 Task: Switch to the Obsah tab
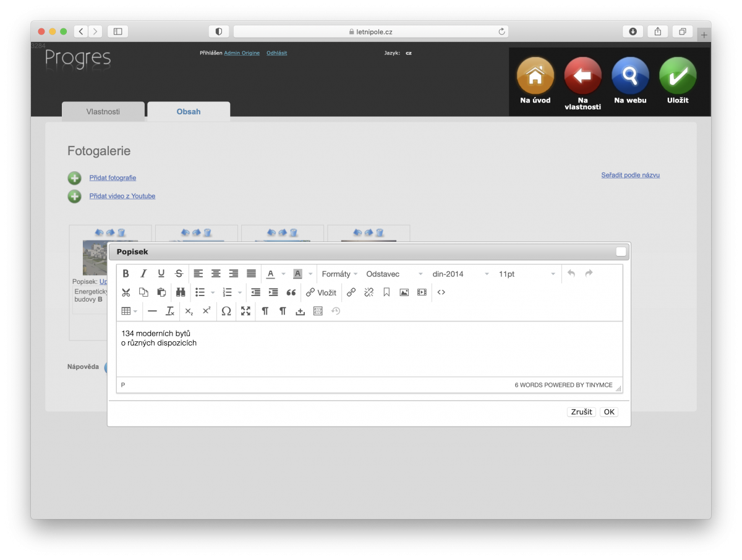point(188,111)
